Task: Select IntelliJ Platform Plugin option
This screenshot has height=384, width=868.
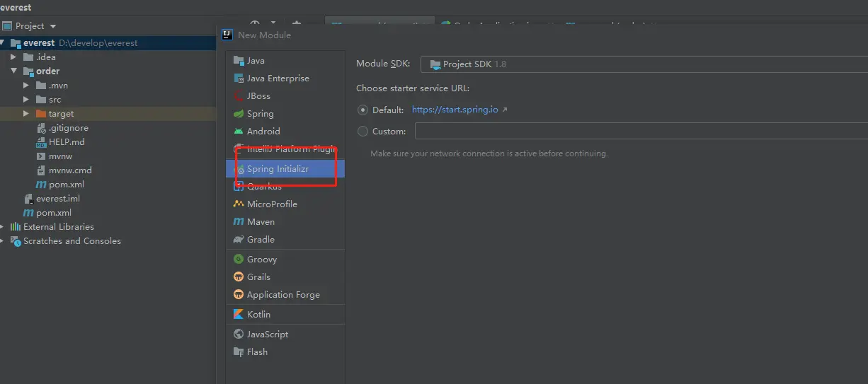Action: point(285,149)
